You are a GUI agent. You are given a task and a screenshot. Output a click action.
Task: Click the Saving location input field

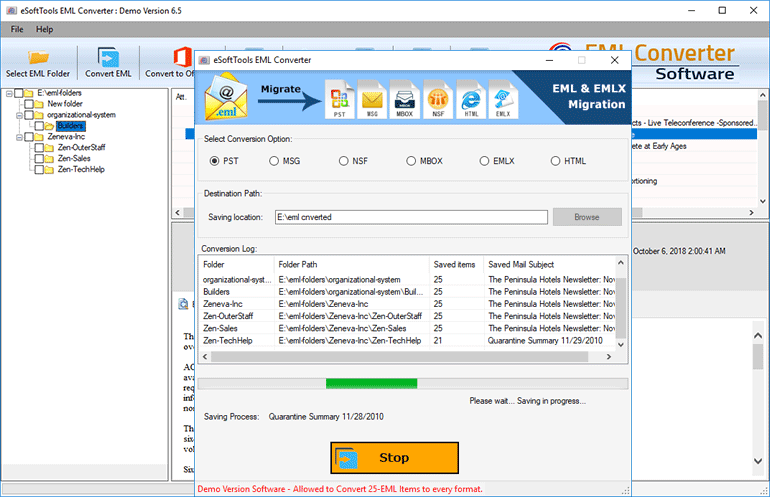pyautogui.click(x=411, y=217)
